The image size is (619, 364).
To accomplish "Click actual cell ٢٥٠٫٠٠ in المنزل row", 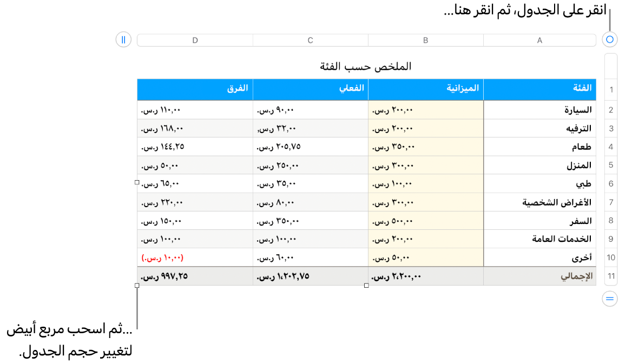I will [x=310, y=165].
